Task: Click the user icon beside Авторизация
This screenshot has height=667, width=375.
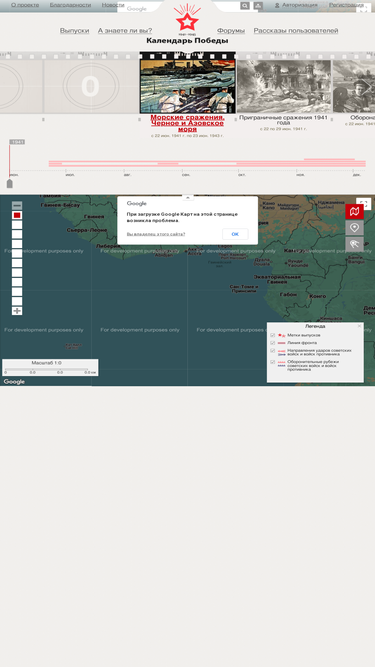Action: pos(277,6)
